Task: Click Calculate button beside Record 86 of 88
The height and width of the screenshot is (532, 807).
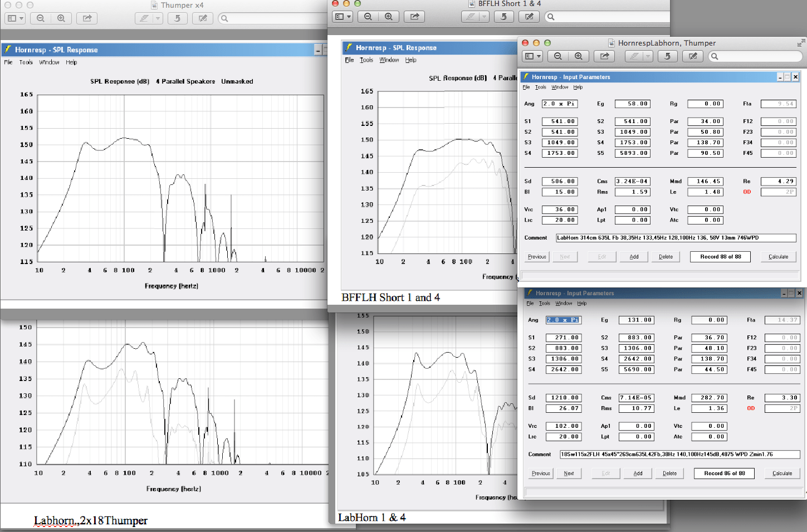Action: coord(782,474)
